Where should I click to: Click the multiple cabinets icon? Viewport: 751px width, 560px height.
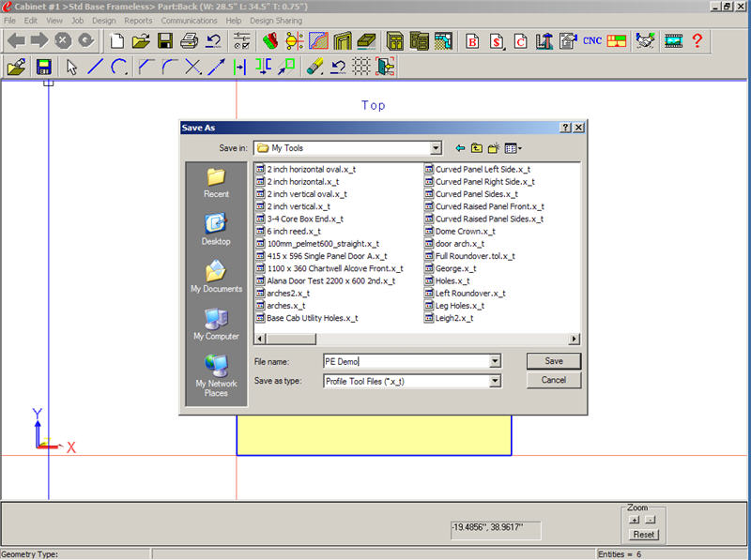coord(419,40)
